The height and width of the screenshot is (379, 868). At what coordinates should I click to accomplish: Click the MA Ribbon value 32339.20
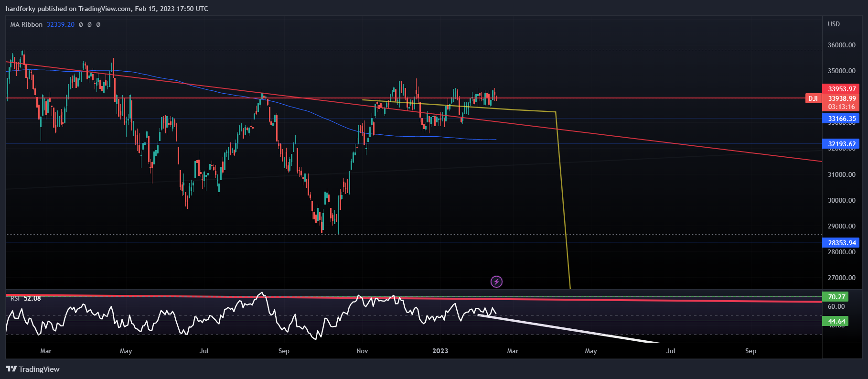coord(61,24)
